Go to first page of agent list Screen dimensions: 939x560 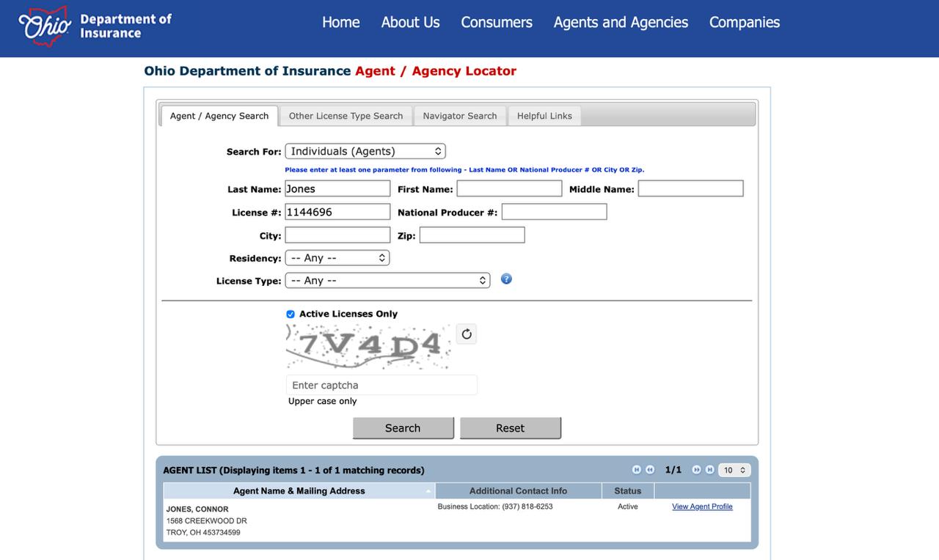tap(637, 470)
